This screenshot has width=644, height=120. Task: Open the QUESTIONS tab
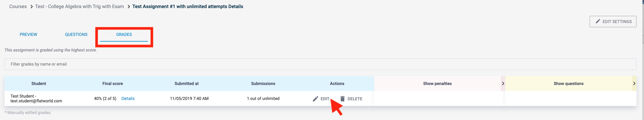[76, 34]
